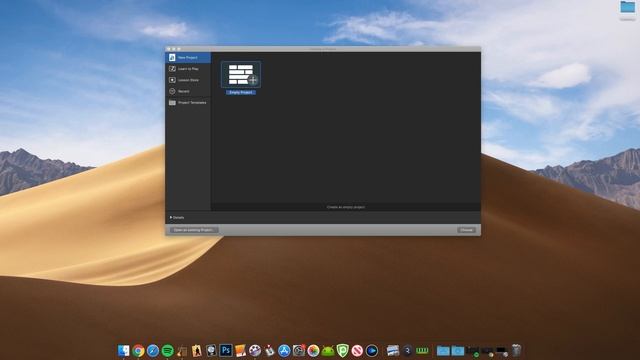Open Spotify from the dock

tap(167, 351)
